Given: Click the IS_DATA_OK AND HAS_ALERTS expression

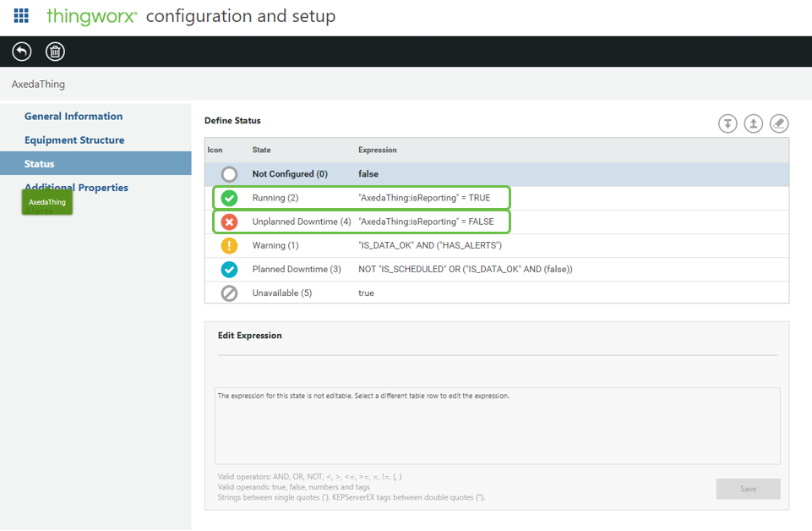Looking at the screenshot, I should pos(430,245).
